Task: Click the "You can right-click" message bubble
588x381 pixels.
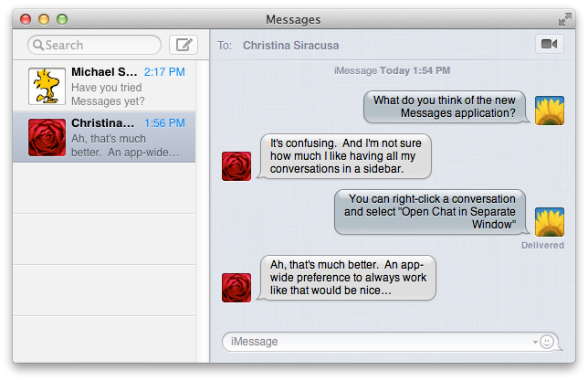Action: [431, 212]
